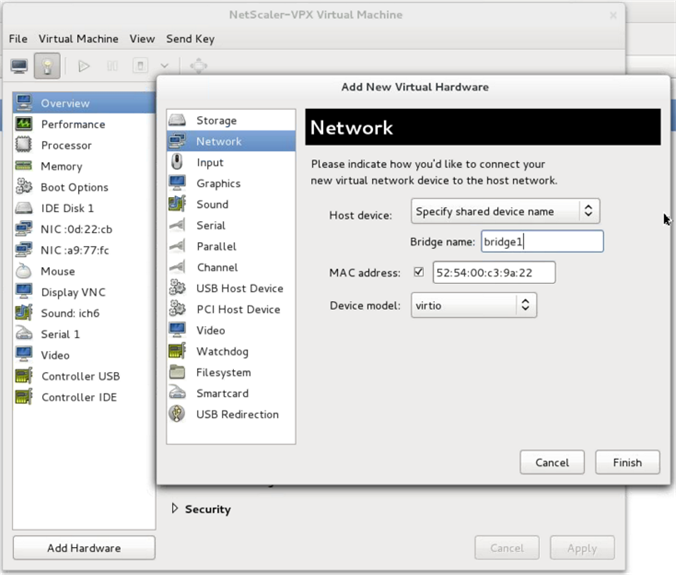Show virtual hardware details lightbulb button
Image resolution: width=677 pixels, height=576 pixels.
47,66
